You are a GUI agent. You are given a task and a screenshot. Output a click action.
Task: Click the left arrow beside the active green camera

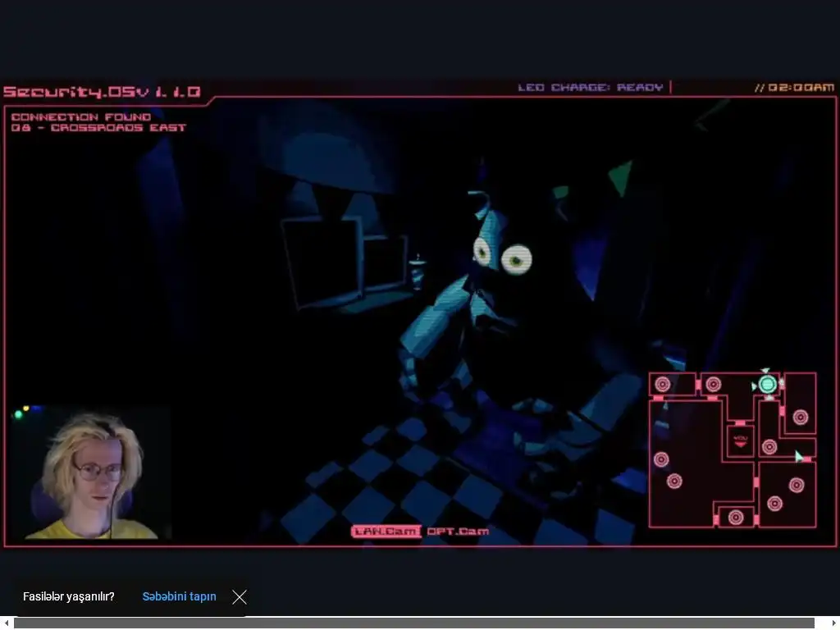[x=754, y=386]
